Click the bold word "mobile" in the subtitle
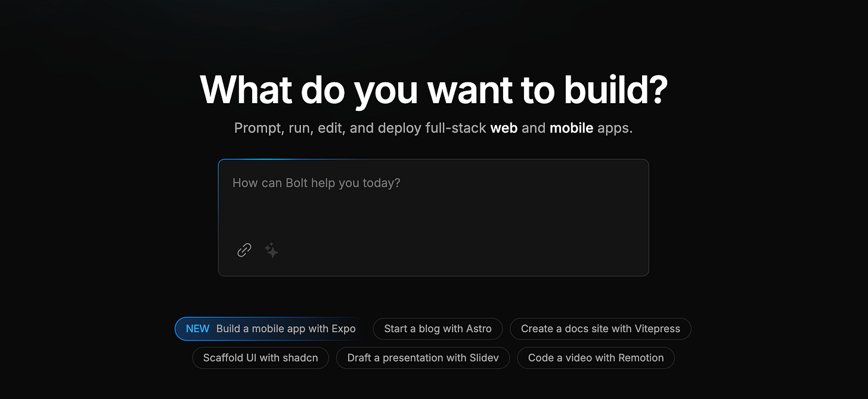868x399 pixels. tap(571, 128)
